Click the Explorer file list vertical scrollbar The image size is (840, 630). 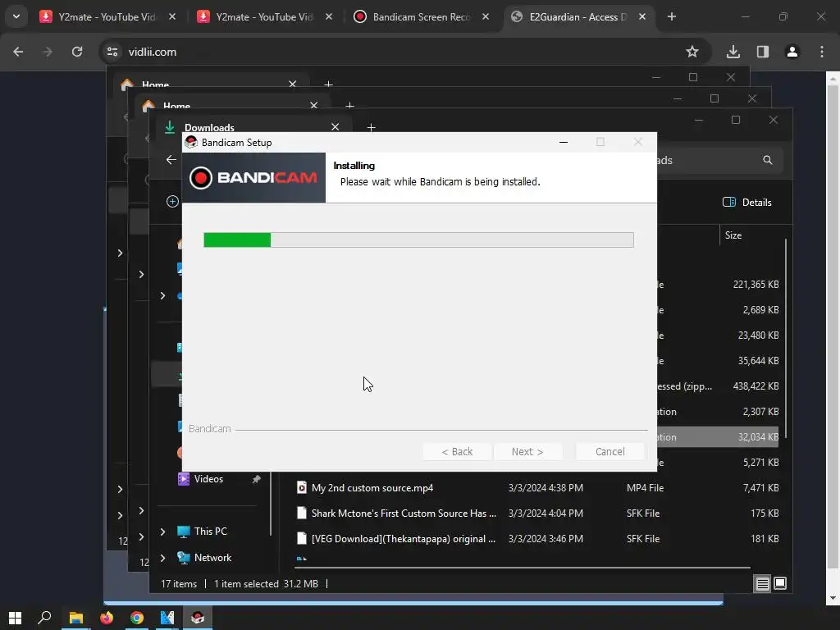click(786, 339)
